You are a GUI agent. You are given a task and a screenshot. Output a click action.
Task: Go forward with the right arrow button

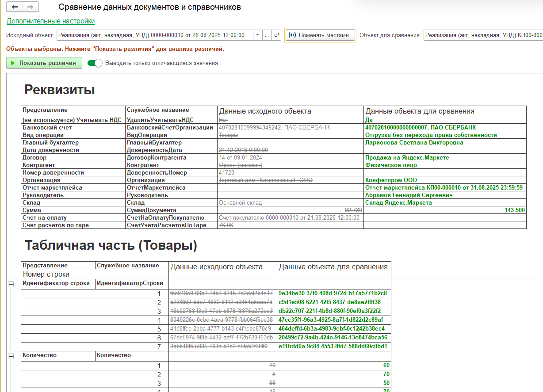(x=30, y=7)
